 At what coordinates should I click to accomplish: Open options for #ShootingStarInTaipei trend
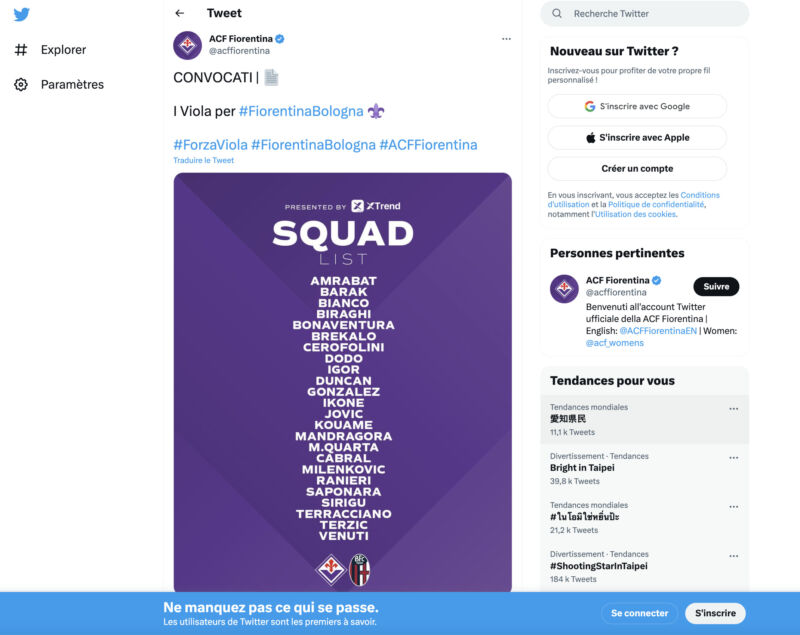click(734, 556)
